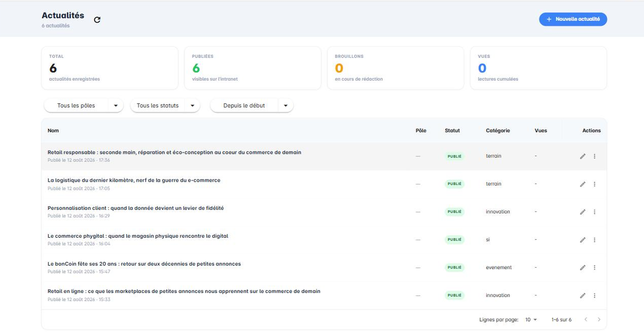This screenshot has width=644, height=332.
Task: Select the Brouillons stats card
Action: [395, 68]
